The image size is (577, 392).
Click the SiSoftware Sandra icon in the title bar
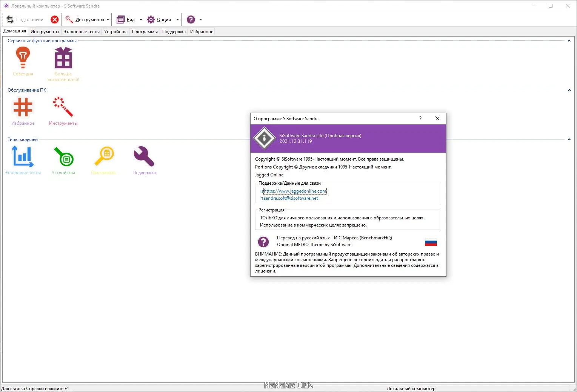click(6, 6)
